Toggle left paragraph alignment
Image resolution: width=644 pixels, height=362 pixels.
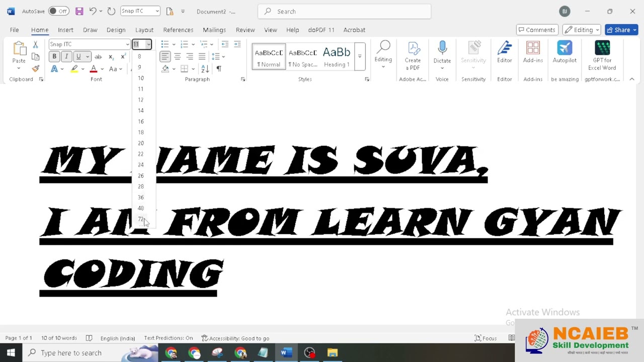pos(165,56)
